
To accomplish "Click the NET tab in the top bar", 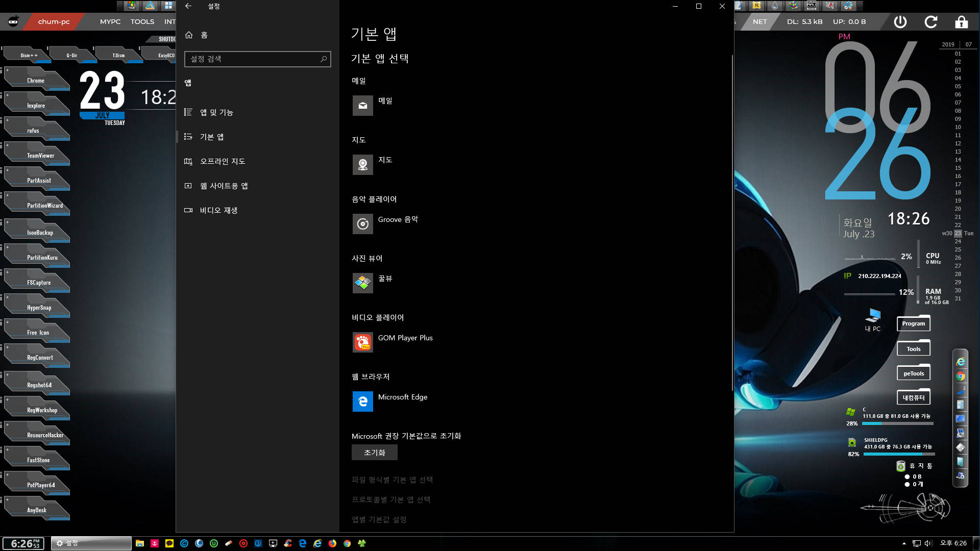I will point(759,22).
